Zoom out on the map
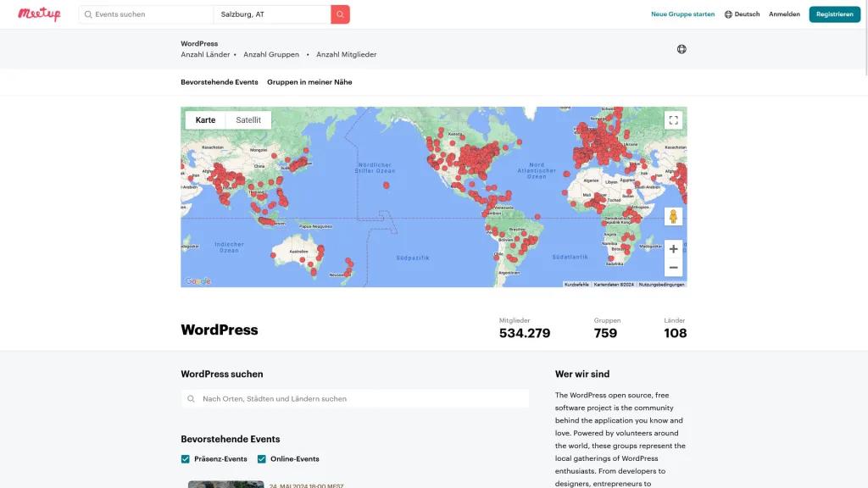868x488 pixels. pos(673,268)
